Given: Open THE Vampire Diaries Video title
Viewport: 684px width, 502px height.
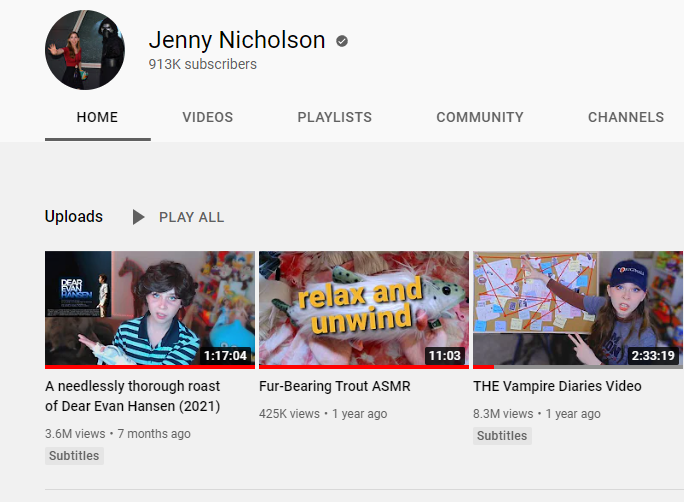Looking at the screenshot, I should coord(557,386).
